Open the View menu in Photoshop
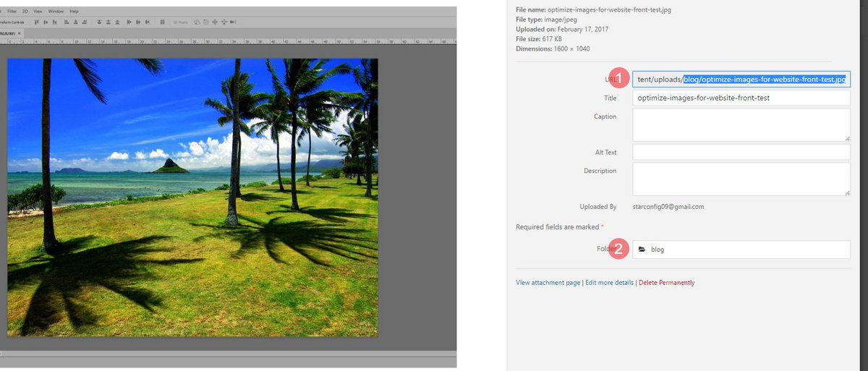This screenshot has height=371, width=868. tap(38, 12)
